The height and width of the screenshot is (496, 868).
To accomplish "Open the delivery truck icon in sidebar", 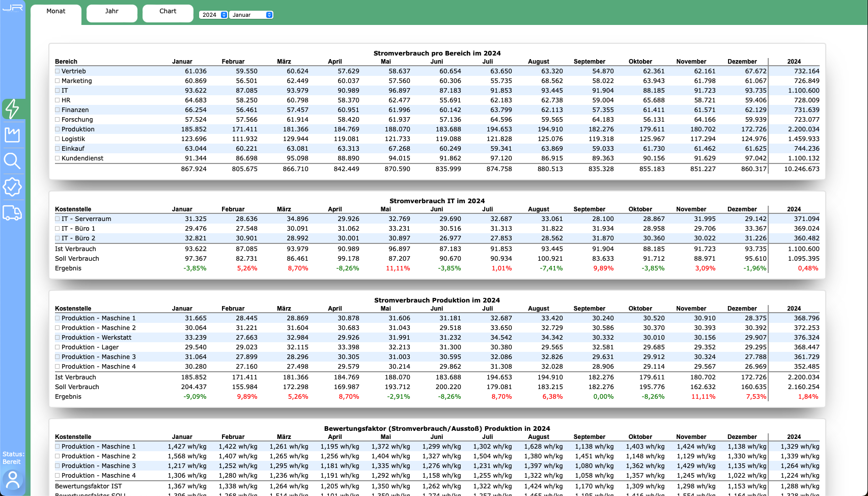I will [x=12, y=213].
